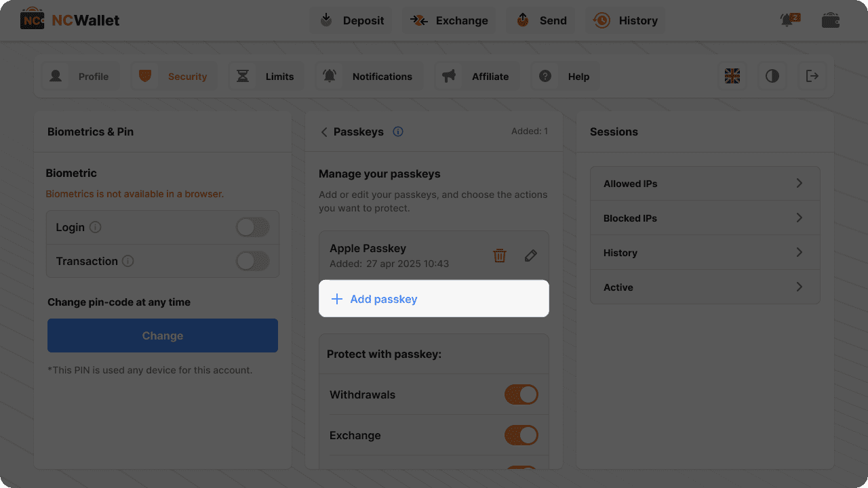
Task: Delete the Apple Passkey with trash icon
Action: click(x=500, y=256)
